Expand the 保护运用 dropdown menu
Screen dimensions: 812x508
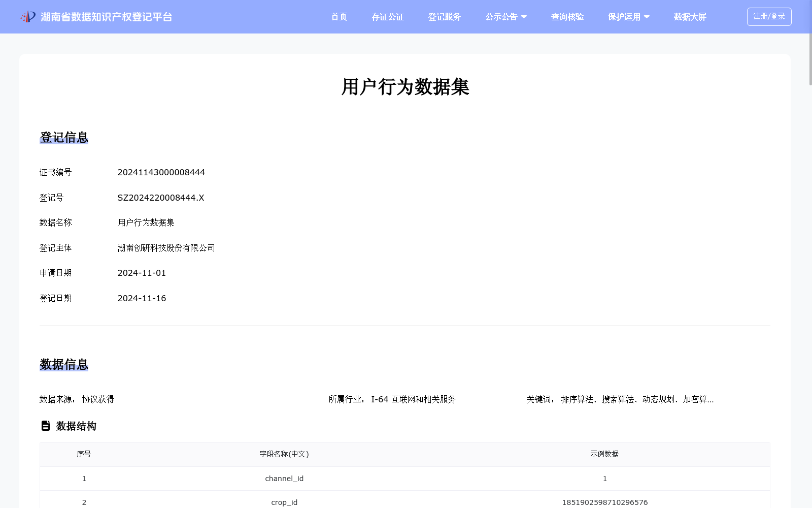[629, 17]
